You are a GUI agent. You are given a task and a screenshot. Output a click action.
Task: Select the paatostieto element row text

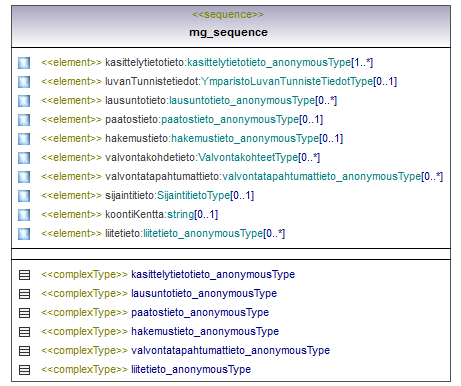[182, 120]
